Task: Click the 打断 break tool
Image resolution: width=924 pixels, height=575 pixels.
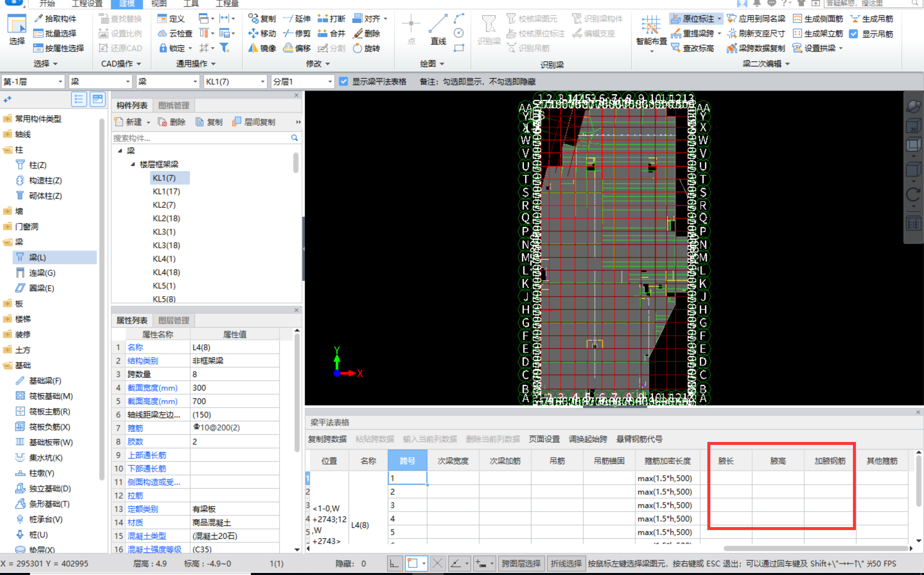Action: (331, 18)
